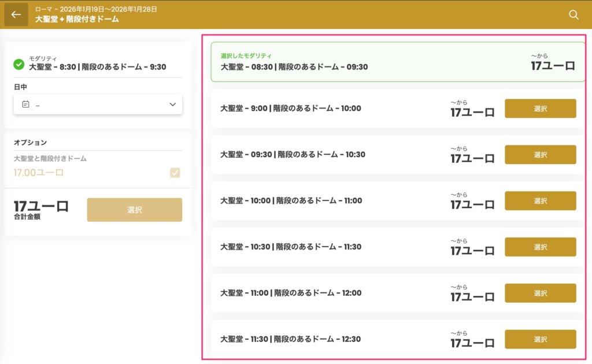This screenshot has width=592, height=364.
Task: Click the 大聖堂と階段付きドーム option label
Action: coord(50,158)
